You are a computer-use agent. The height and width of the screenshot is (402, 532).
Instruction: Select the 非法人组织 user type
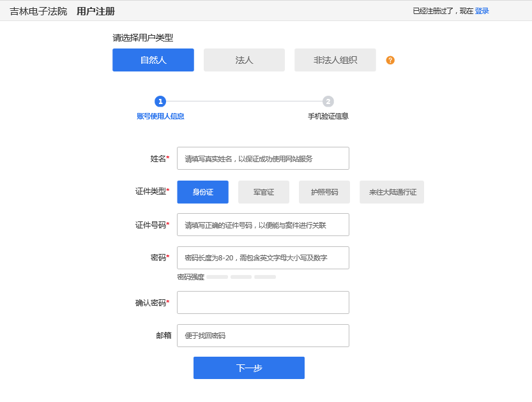point(335,60)
